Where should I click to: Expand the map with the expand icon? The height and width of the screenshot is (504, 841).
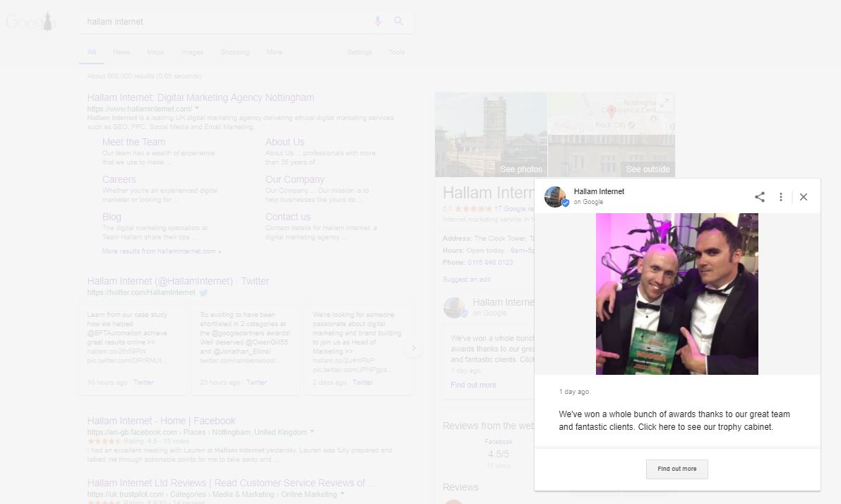coord(664,103)
